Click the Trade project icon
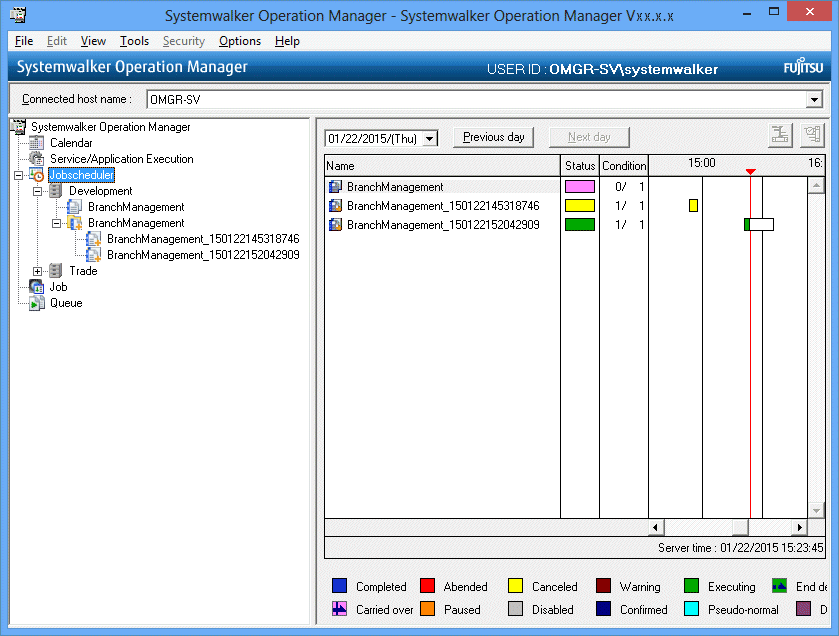839x636 pixels. pos(56,271)
